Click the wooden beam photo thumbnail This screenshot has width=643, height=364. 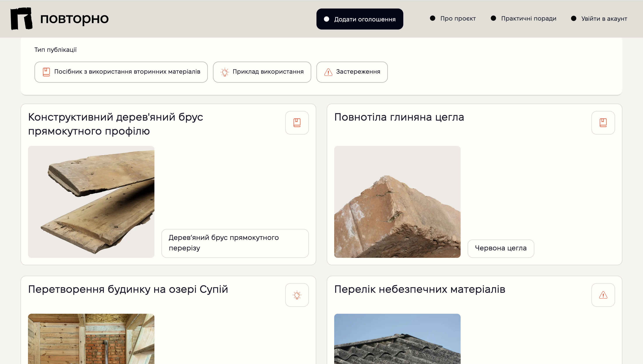click(91, 202)
